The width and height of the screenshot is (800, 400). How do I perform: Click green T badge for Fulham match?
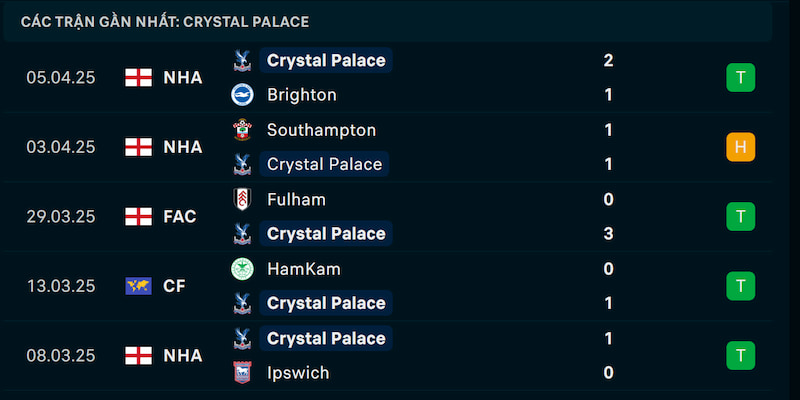tap(741, 216)
